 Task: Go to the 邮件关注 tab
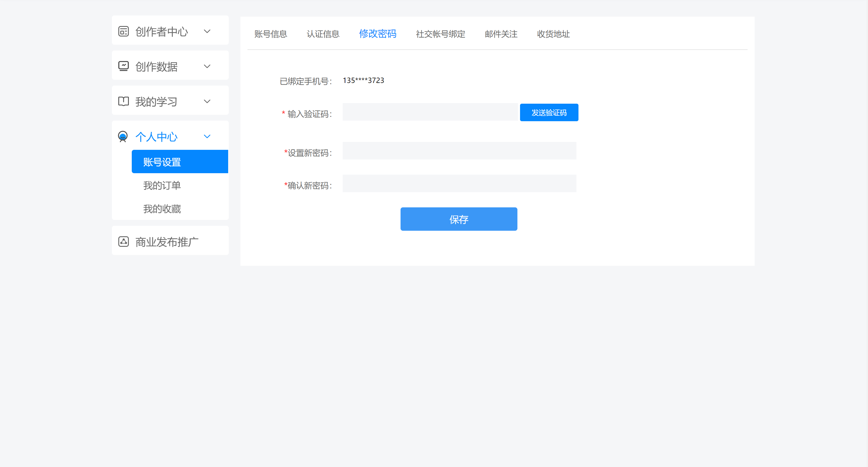coord(501,34)
